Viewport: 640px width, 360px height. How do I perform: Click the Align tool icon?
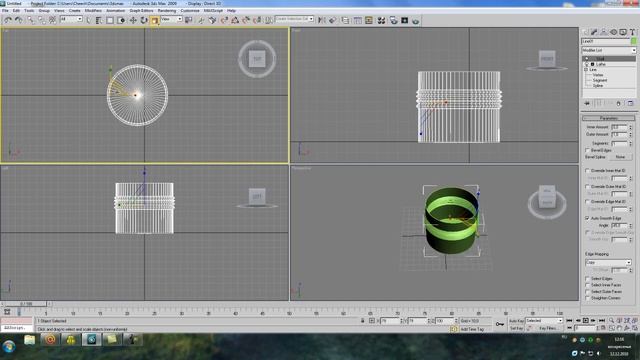point(333,20)
